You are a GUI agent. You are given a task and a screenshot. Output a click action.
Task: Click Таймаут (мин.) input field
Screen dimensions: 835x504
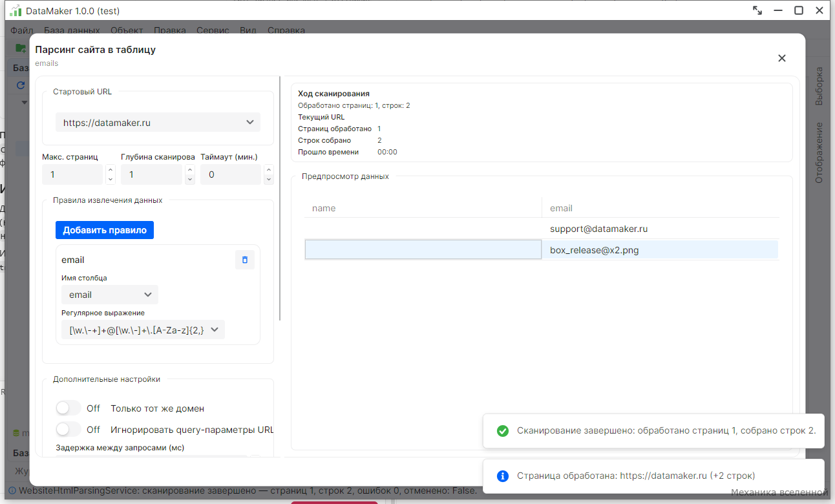tap(231, 174)
